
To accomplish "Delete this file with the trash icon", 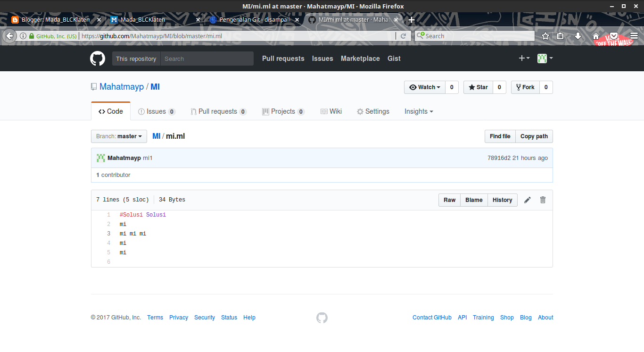I will point(543,200).
